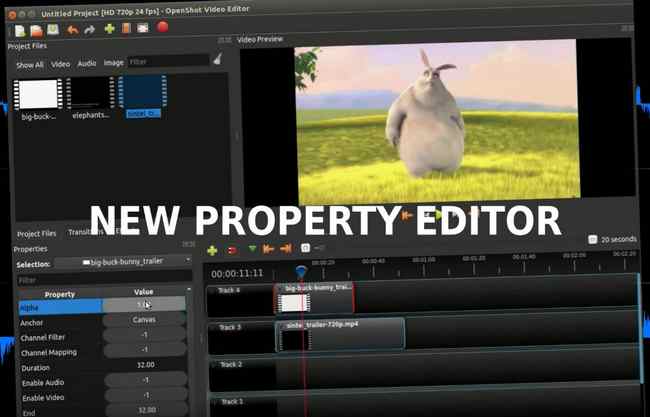This screenshot has width=650, height=417.
Task: Click the 00:00:11:11 timecode display
Action: [237, 273]
